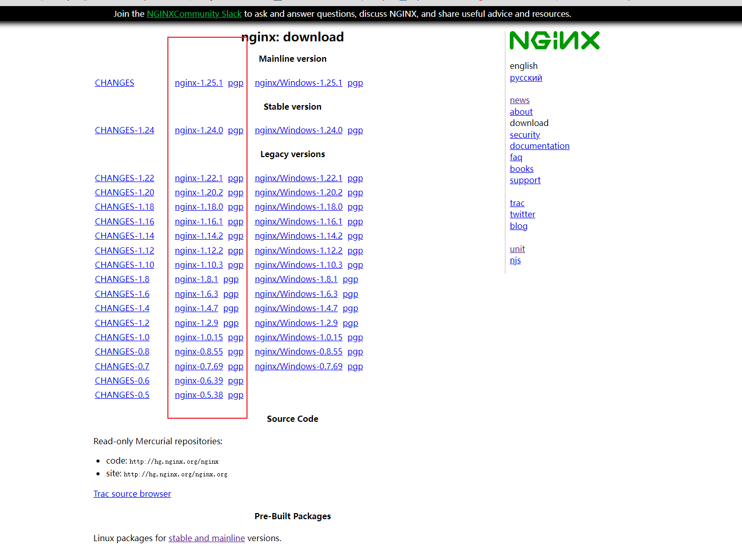Download nginx-1.12.2

pyautogui.click(x=199, y=250)
